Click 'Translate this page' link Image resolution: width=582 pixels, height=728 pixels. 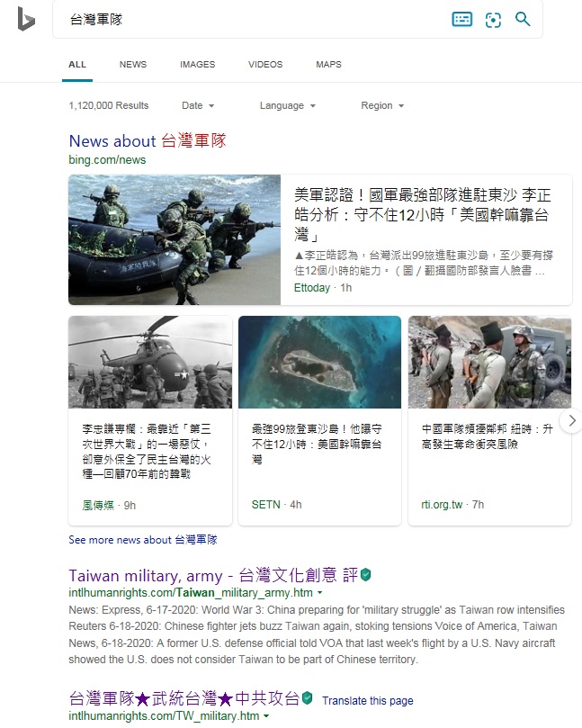(368, 701)
